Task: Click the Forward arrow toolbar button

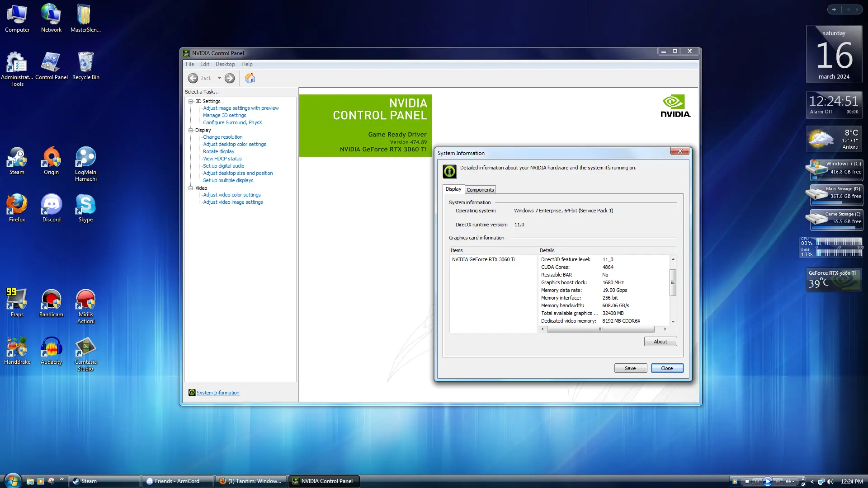Action: [x=230, y=78]
